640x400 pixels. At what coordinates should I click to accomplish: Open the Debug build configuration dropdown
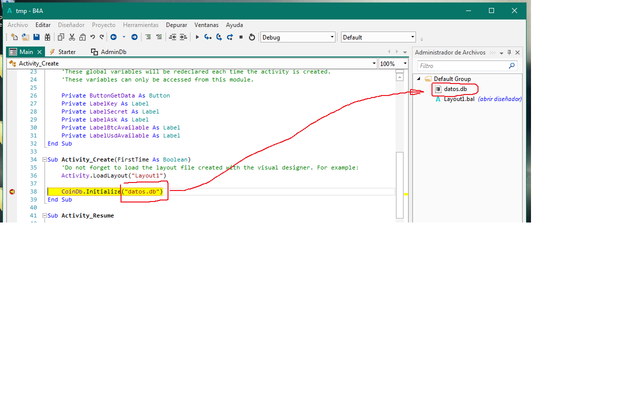pyautogui.click(x=297, y=37)
